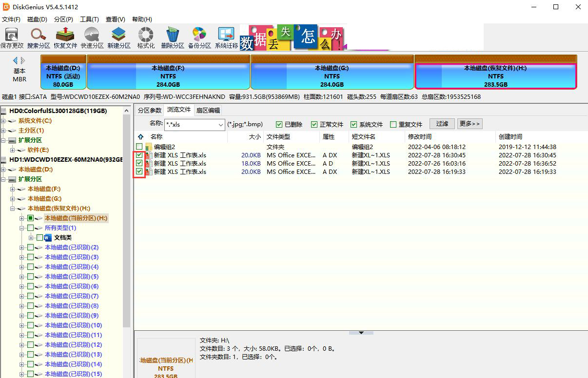Select HD0:ColorfulSL300128GB disk in tree
Image resolution: width=588 pixels, height=378 pixels.
[58, 111]
